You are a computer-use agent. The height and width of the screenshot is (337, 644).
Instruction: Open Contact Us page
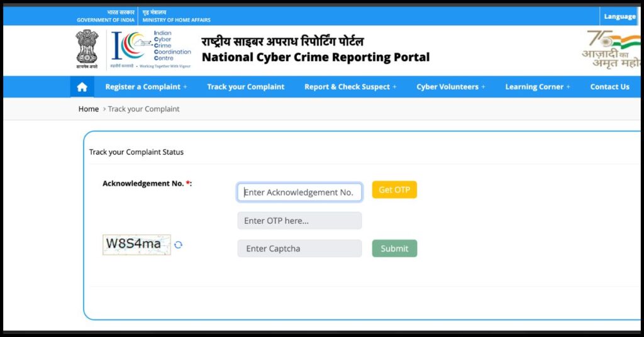(x=609, y=87)
